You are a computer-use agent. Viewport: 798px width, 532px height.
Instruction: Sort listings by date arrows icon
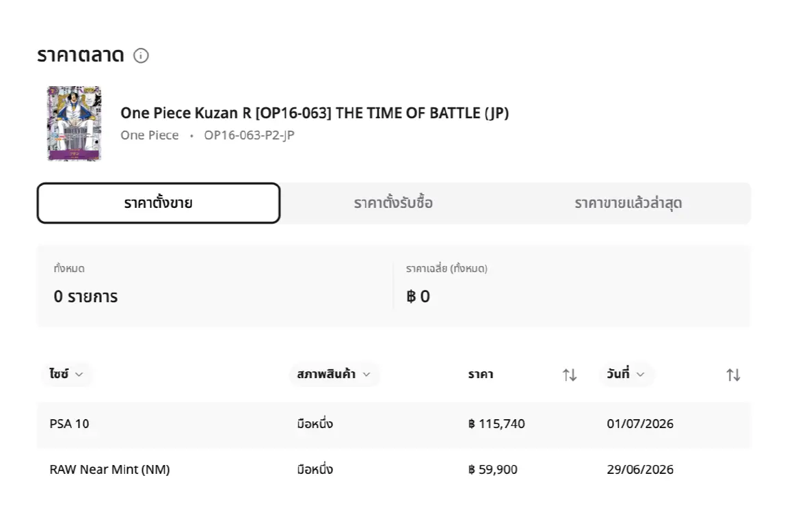click(x=733, y=375)
